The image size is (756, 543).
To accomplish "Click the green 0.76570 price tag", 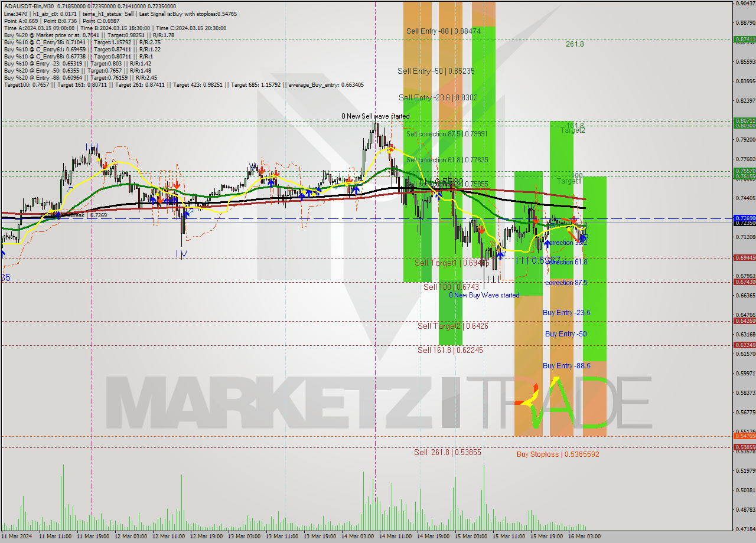I will (744, 171).
